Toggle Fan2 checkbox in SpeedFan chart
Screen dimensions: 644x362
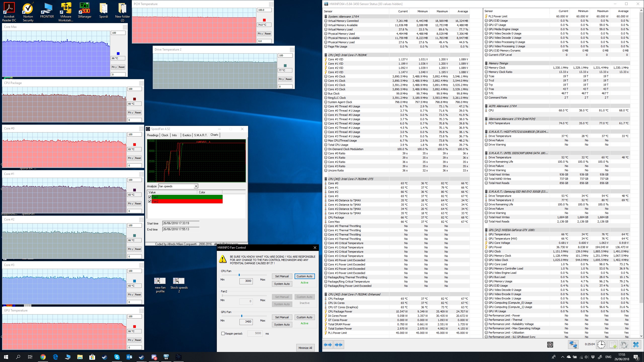point(150,201)
